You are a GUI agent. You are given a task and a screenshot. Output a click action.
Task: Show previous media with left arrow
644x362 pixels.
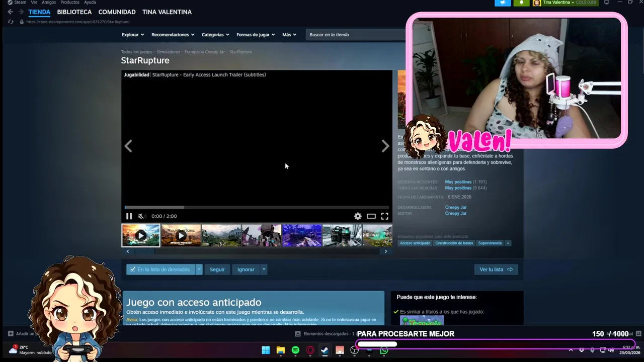[x=128, y=146]
